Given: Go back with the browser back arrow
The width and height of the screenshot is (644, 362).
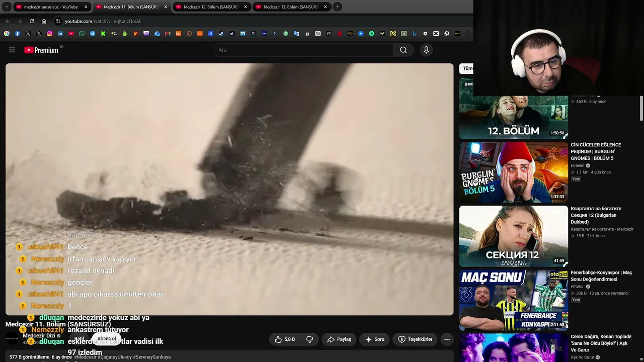Looking at the screenshot, I should click(x=8, y=21).
